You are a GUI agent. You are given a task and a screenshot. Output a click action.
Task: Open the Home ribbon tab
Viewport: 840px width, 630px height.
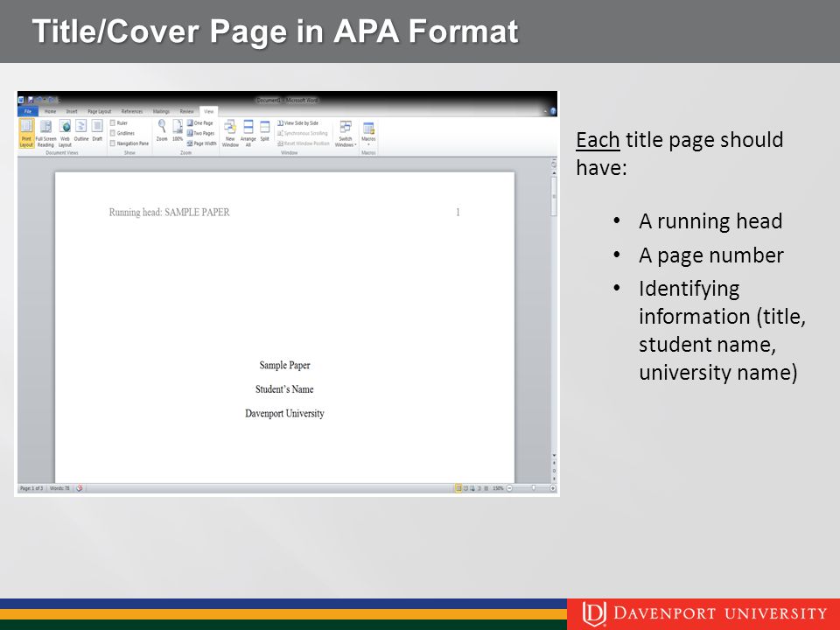coord(51,111)
